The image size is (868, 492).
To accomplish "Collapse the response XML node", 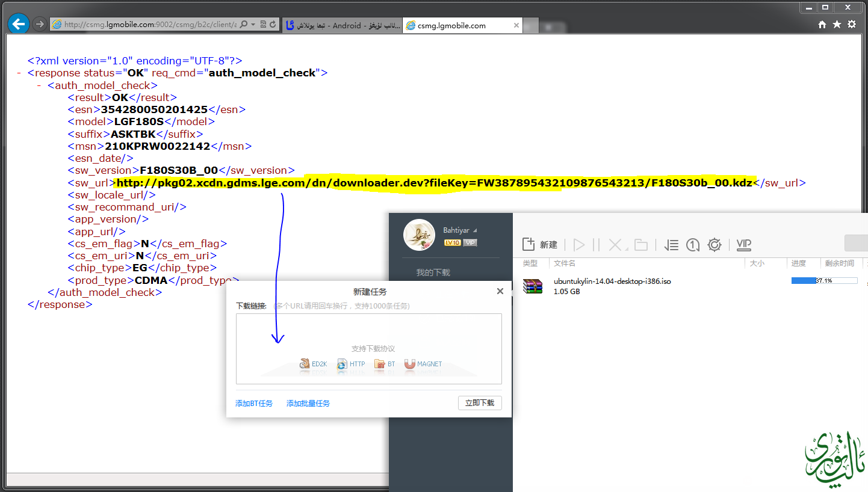I will (20, 73).
